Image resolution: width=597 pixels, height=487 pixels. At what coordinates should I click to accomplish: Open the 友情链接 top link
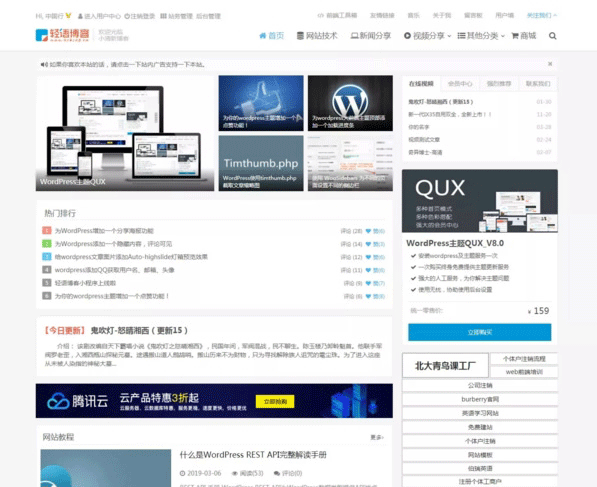(382, 16)
